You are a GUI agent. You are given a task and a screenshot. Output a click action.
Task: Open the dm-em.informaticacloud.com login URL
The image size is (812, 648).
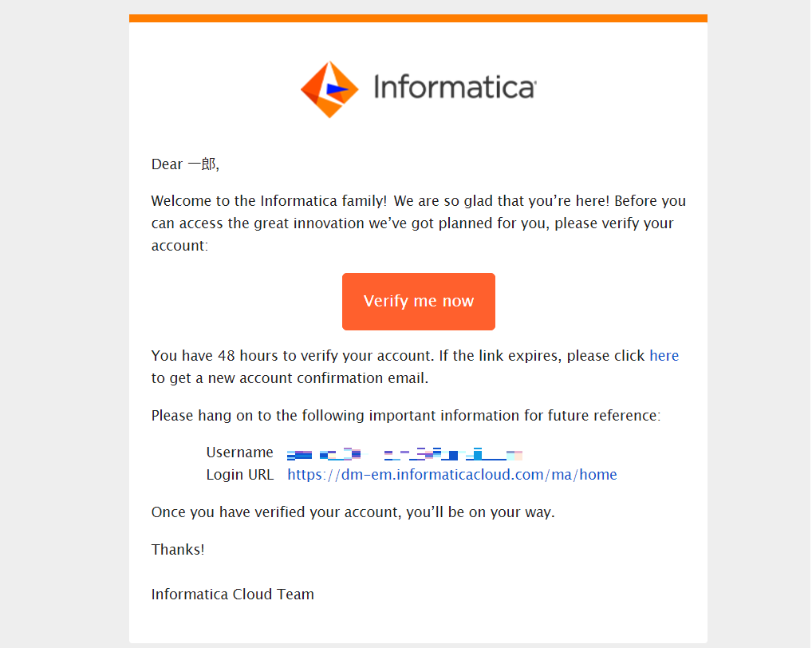pos(451,475)
